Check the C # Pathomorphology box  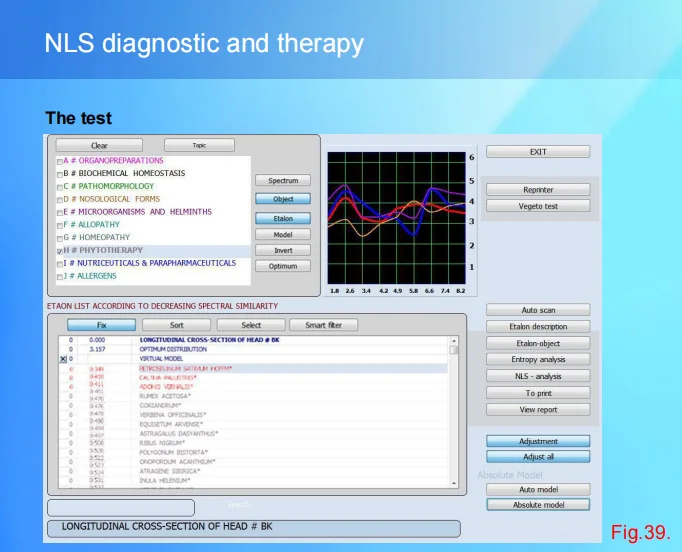click(x=60, y=187)
